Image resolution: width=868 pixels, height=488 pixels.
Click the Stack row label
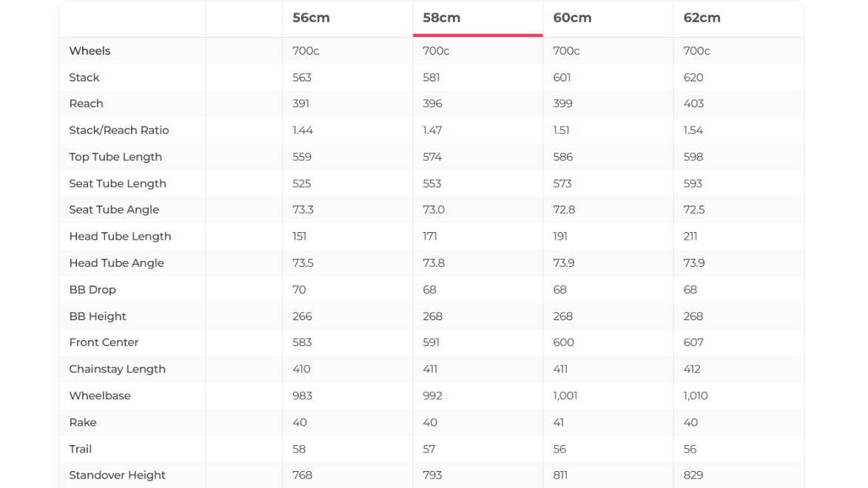tap(84, 78)
